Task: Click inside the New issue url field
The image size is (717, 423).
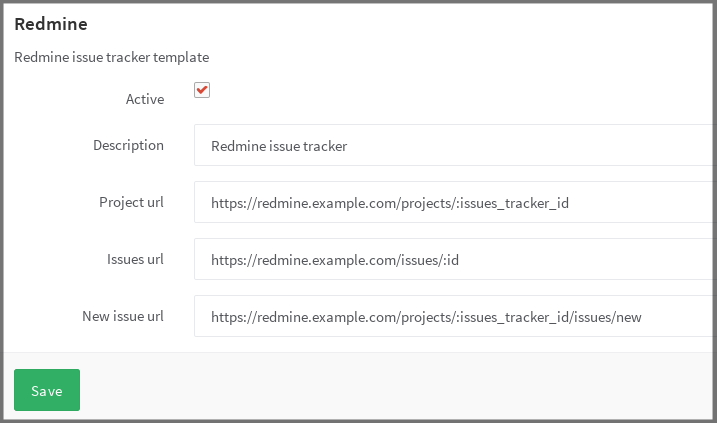Action: point(452,317)
